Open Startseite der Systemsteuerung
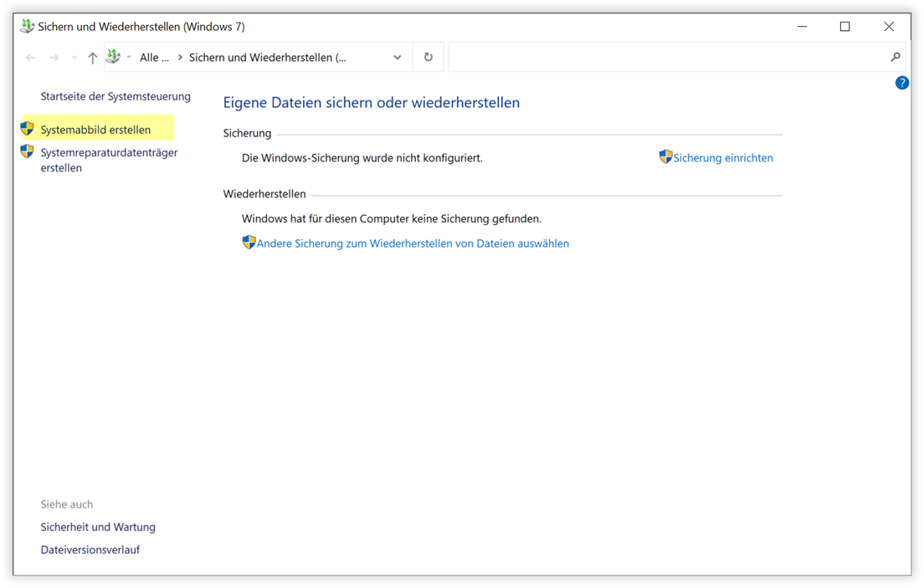This screenshot has height=588, width=924. point(116,96)
